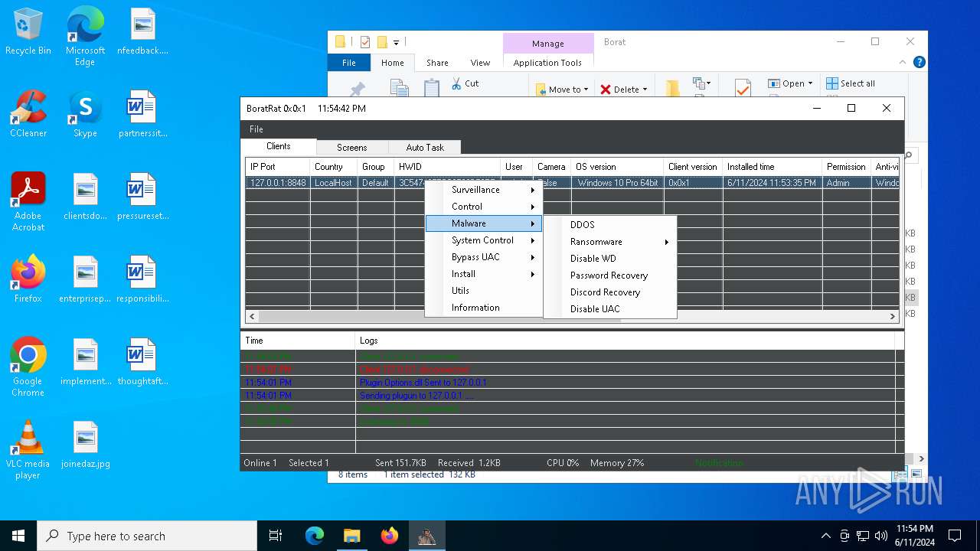Select the CCleaner desktop shortcut
Viewport: 980px width, 551px height.
[x=28, y=114]
